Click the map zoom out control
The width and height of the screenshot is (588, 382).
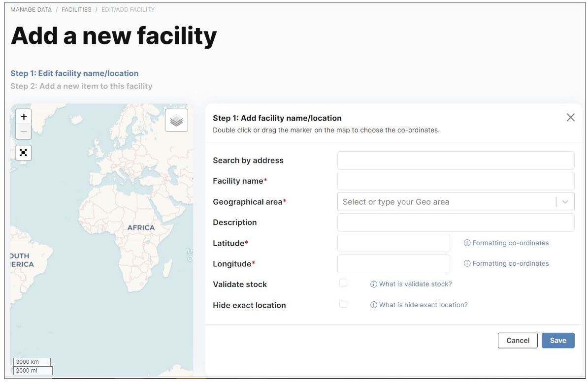pyautogui.click(x=23, y=131)
